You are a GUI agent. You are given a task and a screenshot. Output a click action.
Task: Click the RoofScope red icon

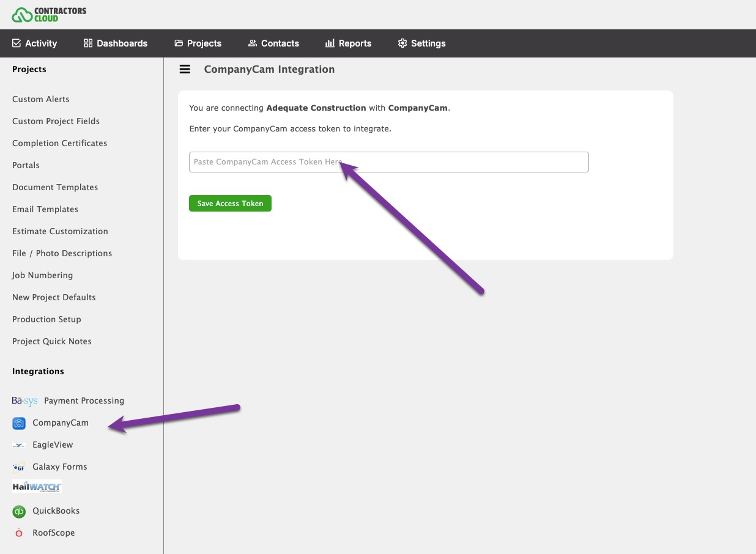pyautogui.click(x=19, y=533)
